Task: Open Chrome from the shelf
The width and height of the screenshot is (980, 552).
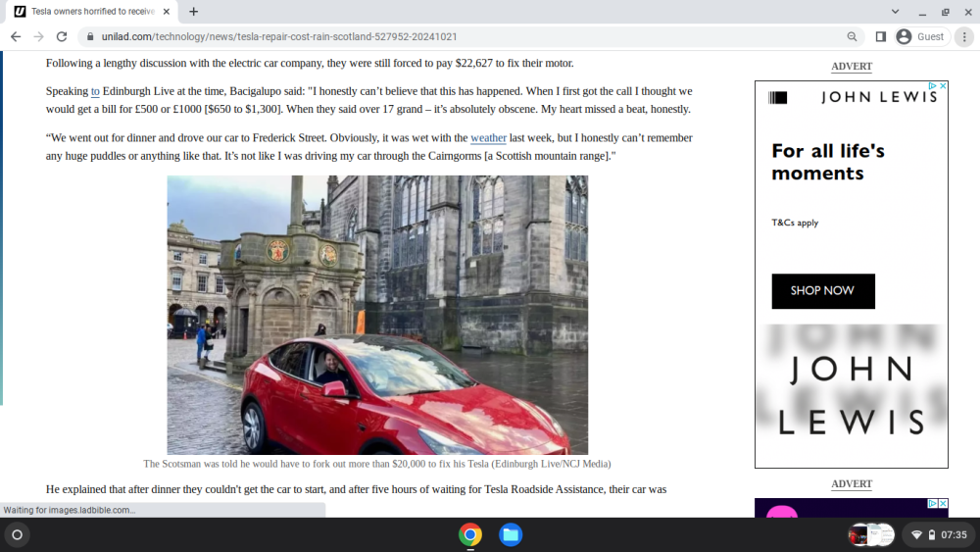Action: [x=470, y=535]
